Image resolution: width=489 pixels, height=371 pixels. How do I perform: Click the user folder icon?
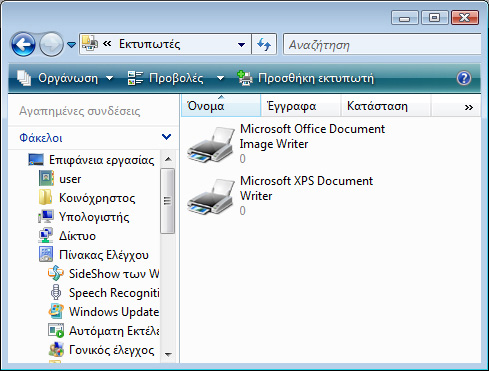(x=46, y=178)
